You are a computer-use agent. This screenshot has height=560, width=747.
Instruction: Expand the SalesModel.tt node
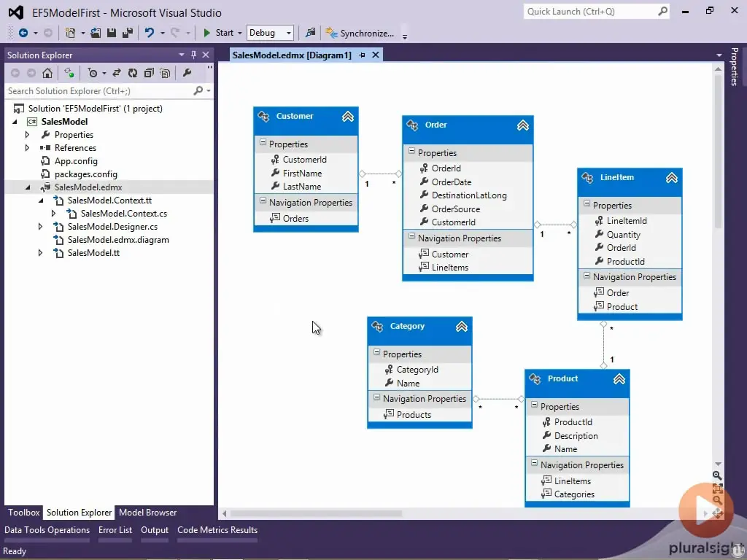point(41,253)
